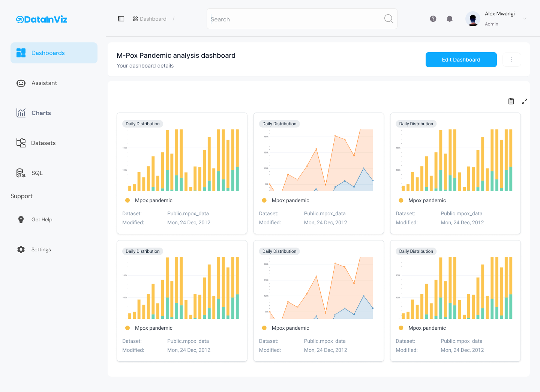Open notifications via the bell icon
The height and width of the screenshot is (392, 540).
449,18
